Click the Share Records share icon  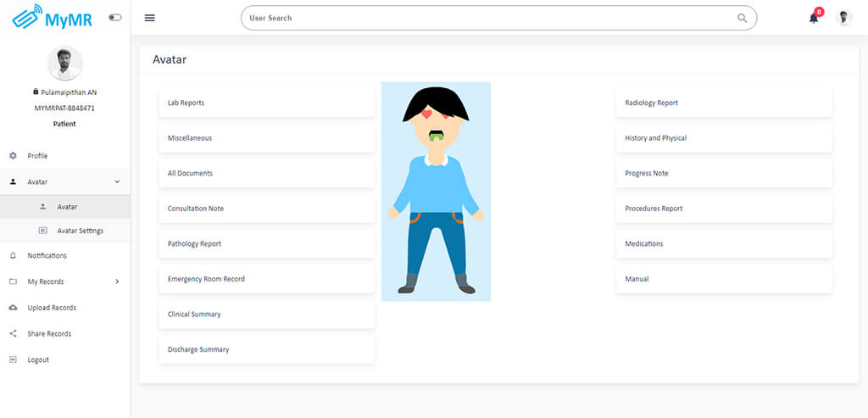pos(14,334)
